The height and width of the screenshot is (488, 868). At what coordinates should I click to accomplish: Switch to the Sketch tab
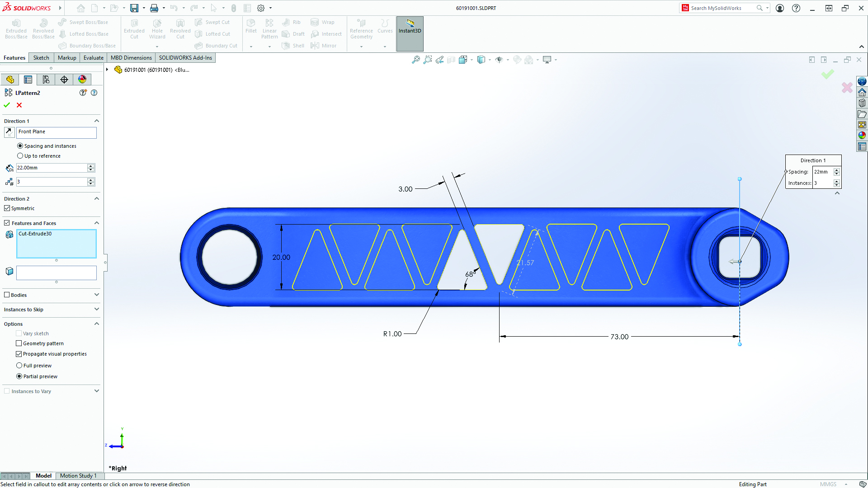pos(41,57)
